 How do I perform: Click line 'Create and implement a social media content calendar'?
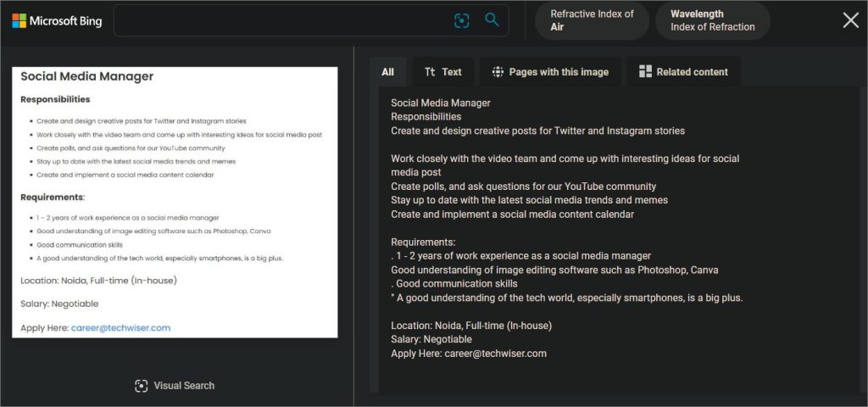[x=512, y=215]
